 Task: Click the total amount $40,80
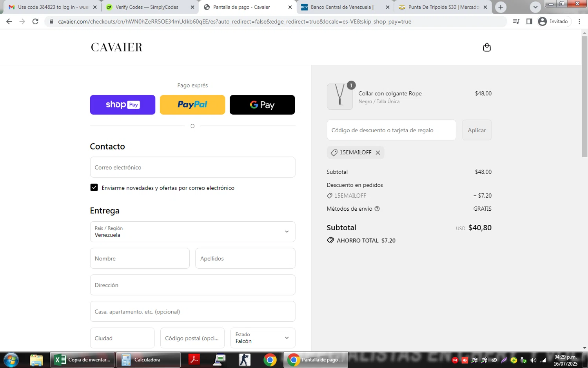[x=480, y=228]
